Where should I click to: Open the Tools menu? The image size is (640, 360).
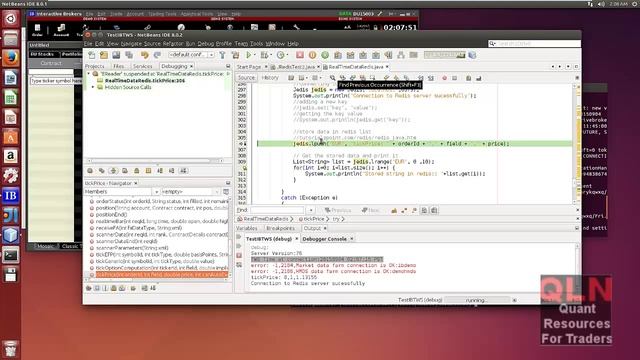coord(256,44)
